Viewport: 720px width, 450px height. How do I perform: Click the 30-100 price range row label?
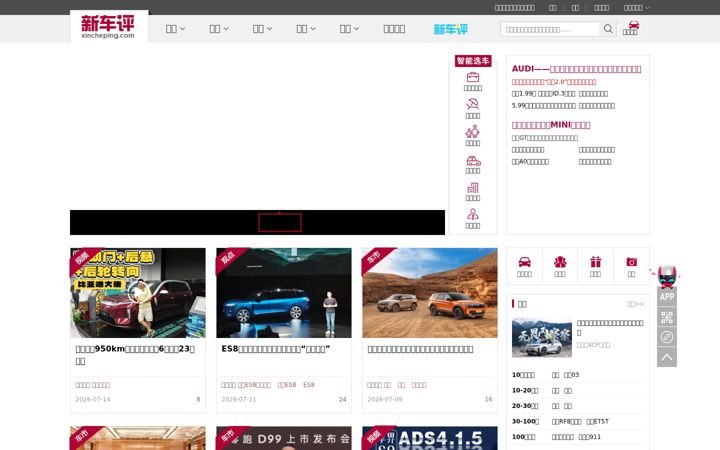pos(525,422)
